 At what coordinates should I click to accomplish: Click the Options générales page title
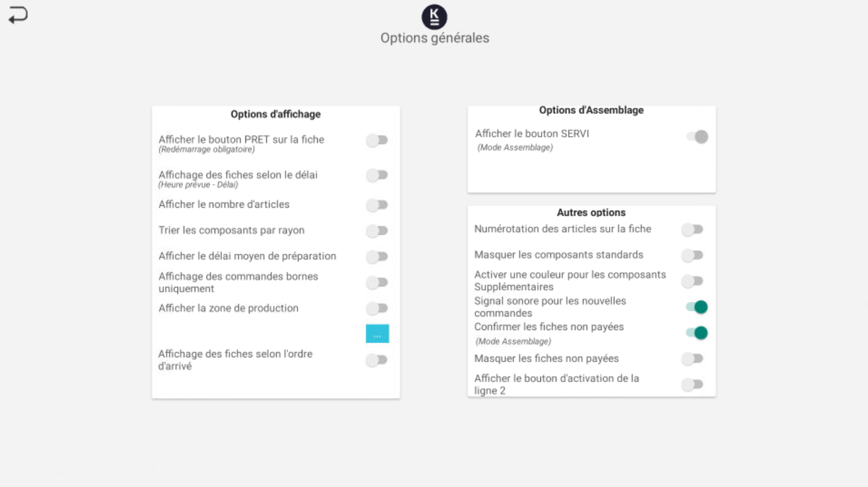tap(435, 38)
